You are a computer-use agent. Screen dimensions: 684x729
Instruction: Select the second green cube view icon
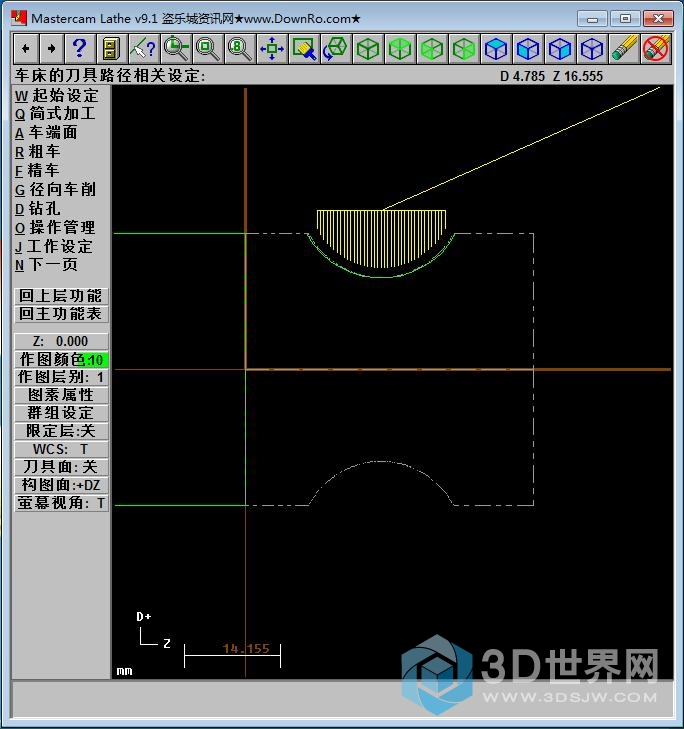point(400,48)
